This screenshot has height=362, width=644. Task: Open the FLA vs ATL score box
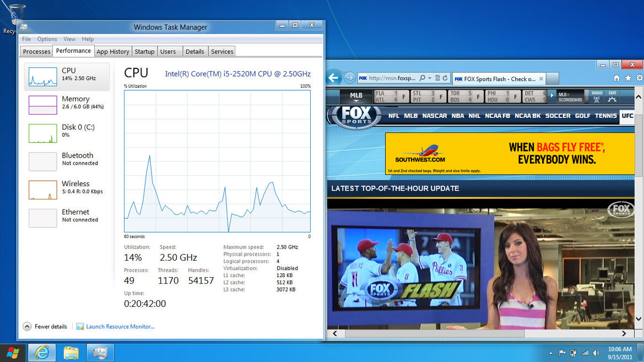point(391,96)
